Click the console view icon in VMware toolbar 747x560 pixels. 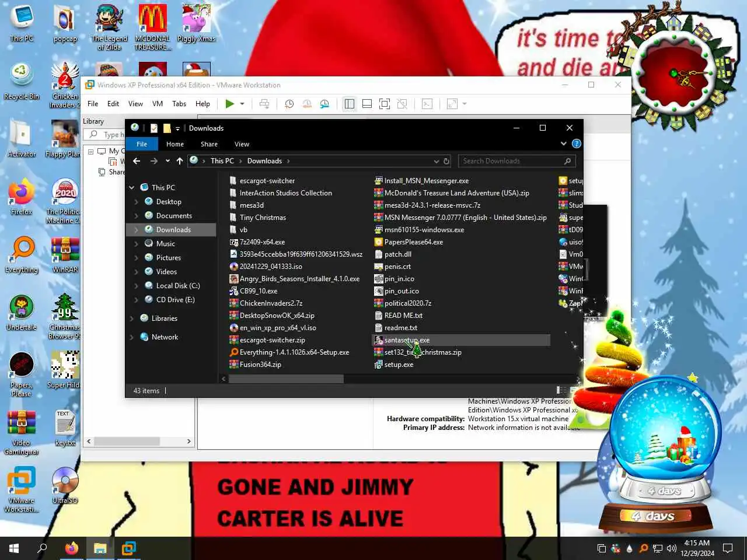(427, 104)
